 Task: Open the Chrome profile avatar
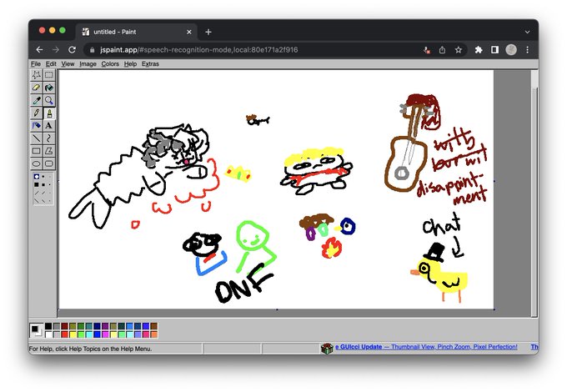511,50
